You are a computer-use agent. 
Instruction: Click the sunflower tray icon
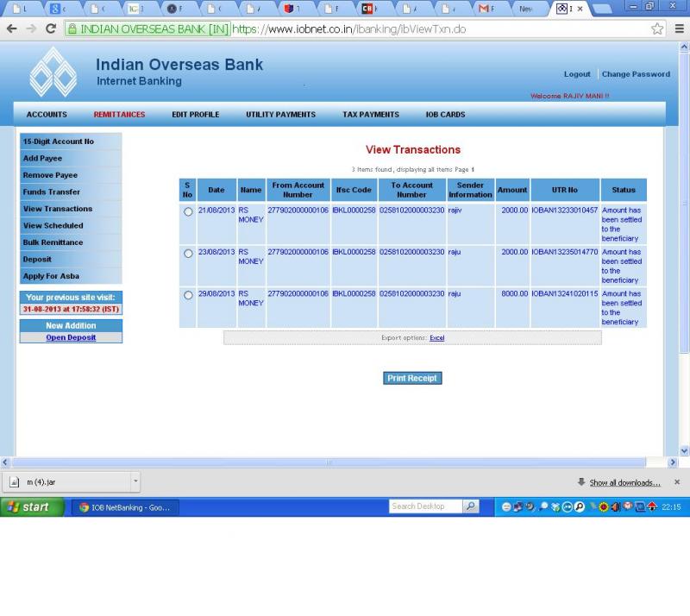tap(603, 507)
